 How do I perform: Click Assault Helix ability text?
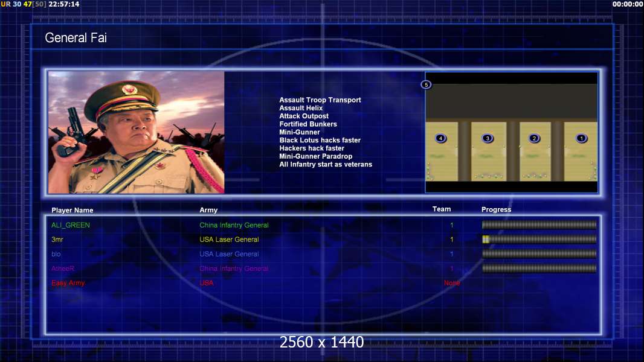[301, 108]
